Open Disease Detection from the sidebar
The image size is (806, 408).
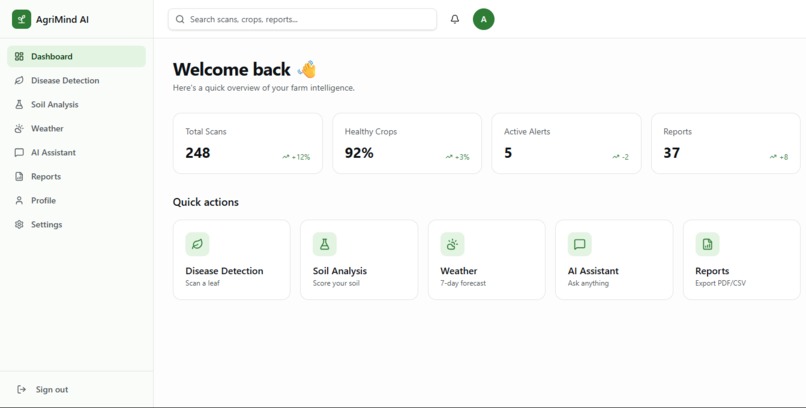77,81
